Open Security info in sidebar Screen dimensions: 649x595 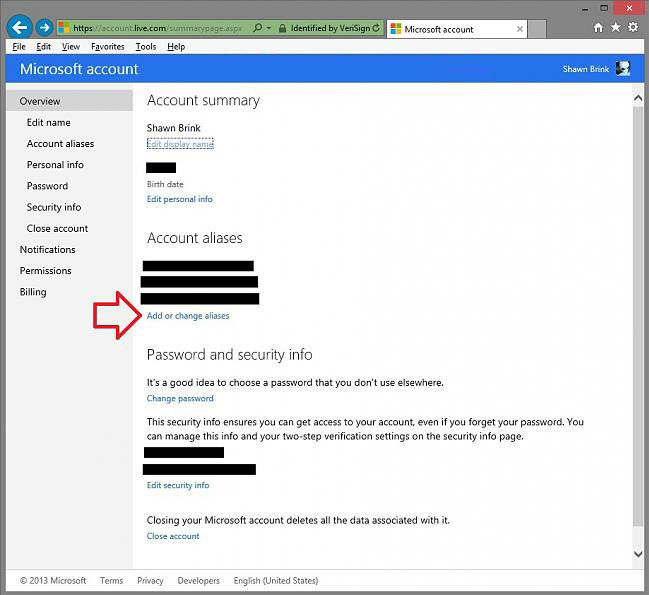[x=54, y=207]
